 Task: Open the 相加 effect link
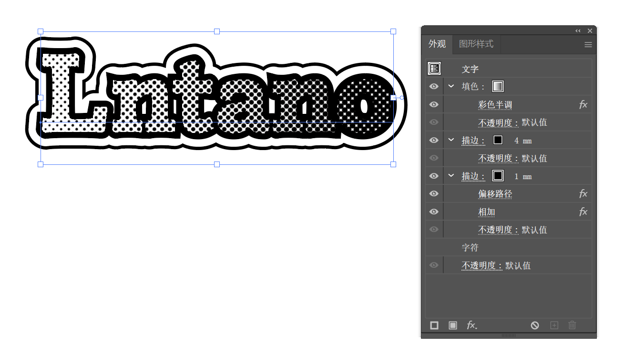487,212
